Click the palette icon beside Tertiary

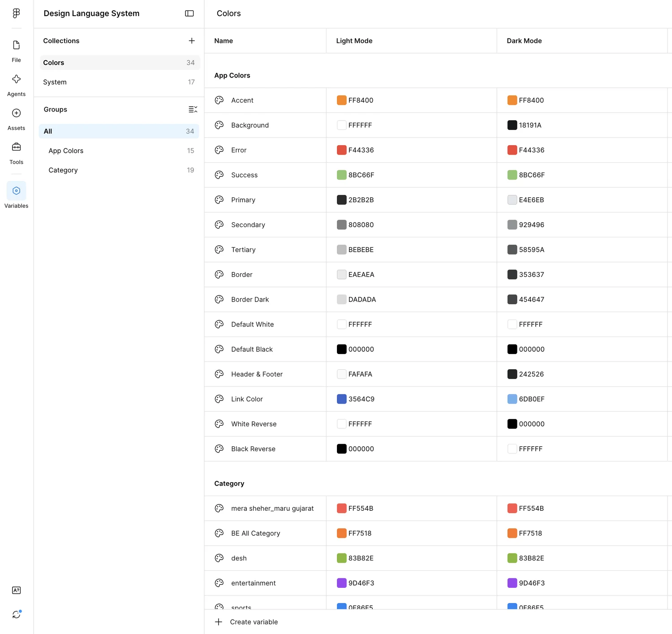click(x=219, y=250)
